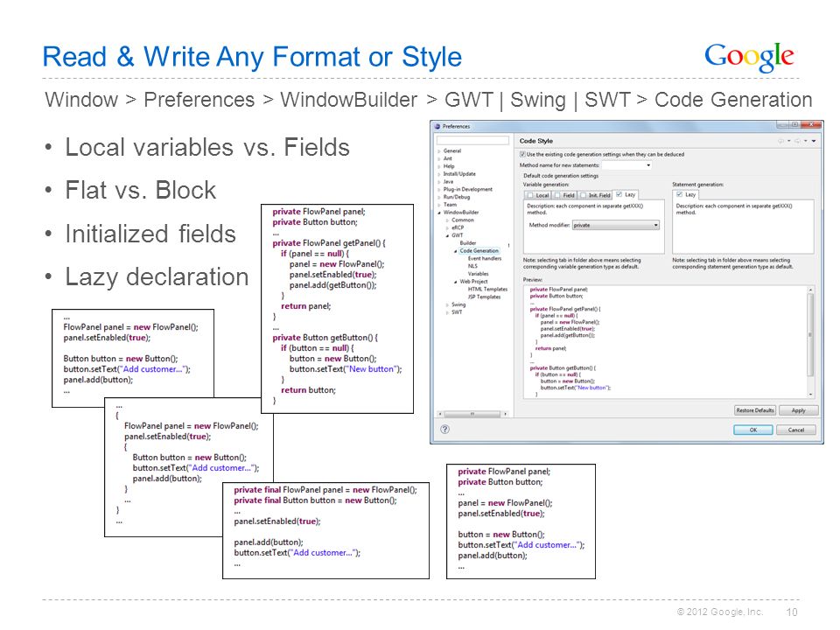
Task: Click the preview scrollbar up arrow
Action: coord(810,290)
